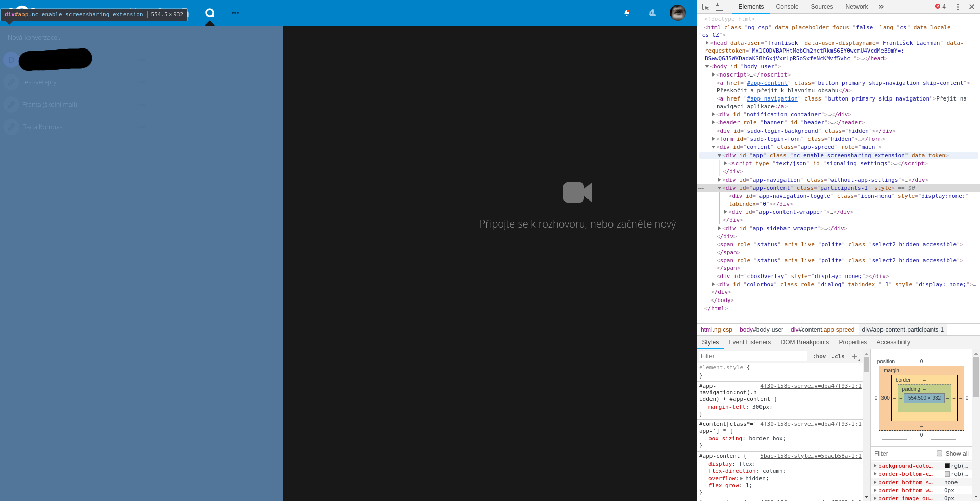The width and height of the screenshot is (980, 501).
Task: Toggle the .cls class editor
Action: click(x=838, y=356)
